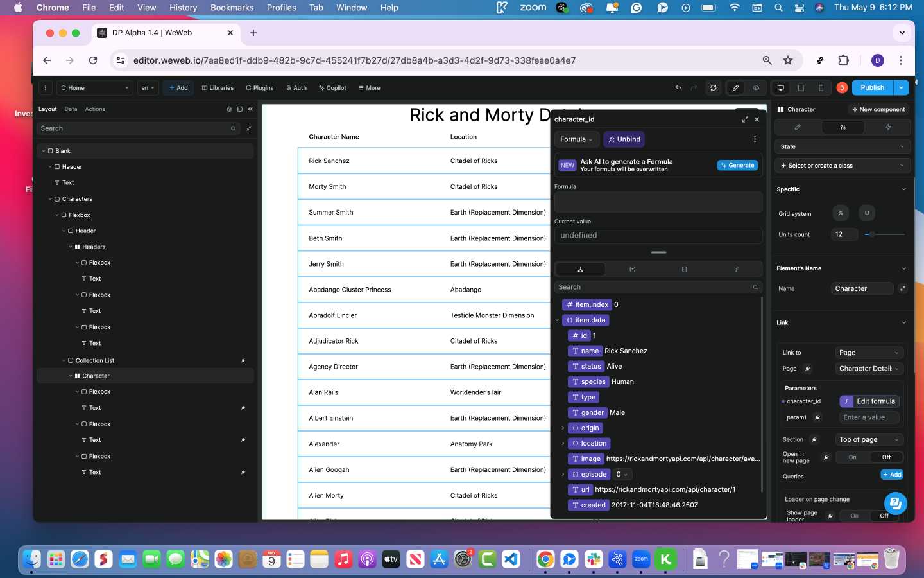Open the settings tab with the sliders icon
Viewport: 924px width, 578px height.
pos(843,127)
